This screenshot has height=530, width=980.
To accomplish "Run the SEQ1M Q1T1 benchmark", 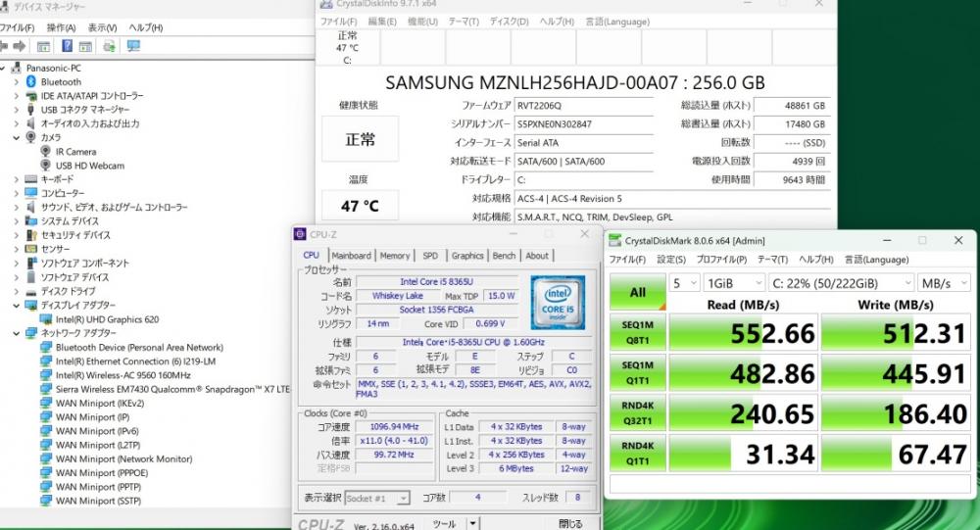I will (638, 372).
